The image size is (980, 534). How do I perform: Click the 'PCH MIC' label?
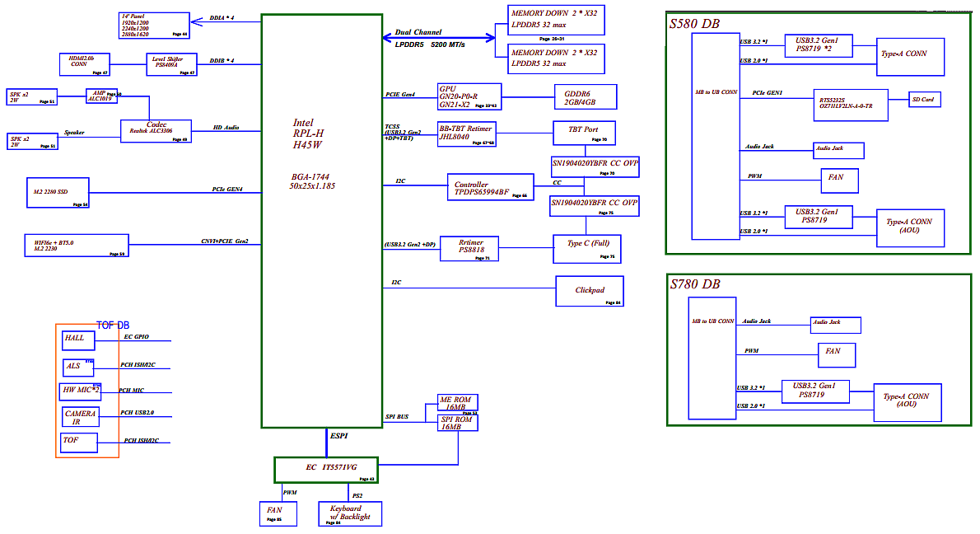[132, 391]
